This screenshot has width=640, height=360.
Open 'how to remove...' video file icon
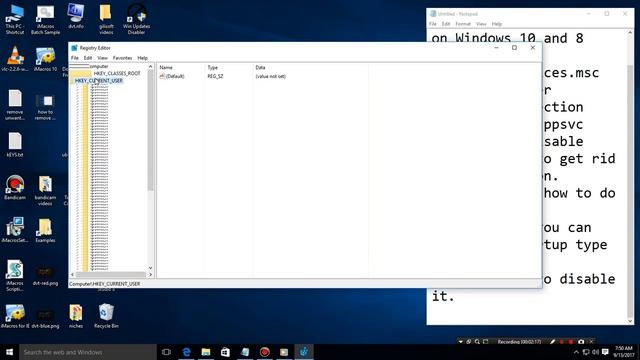coord(45,105)
